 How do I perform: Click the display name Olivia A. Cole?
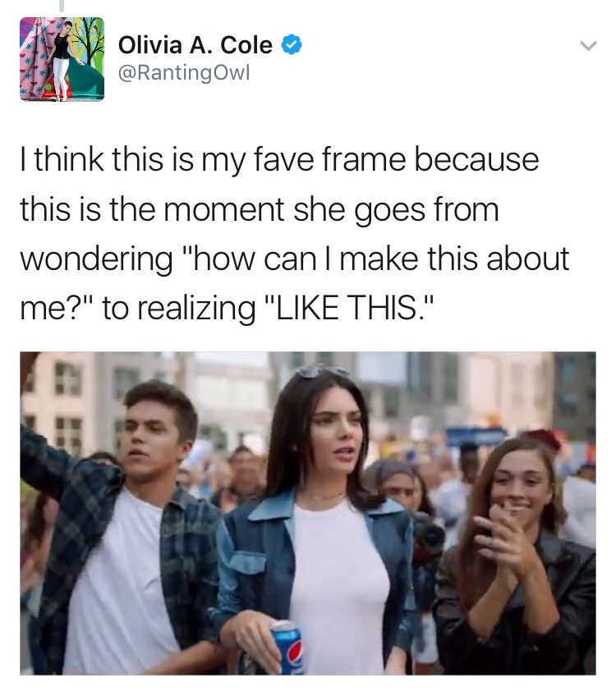coord(195,44)
